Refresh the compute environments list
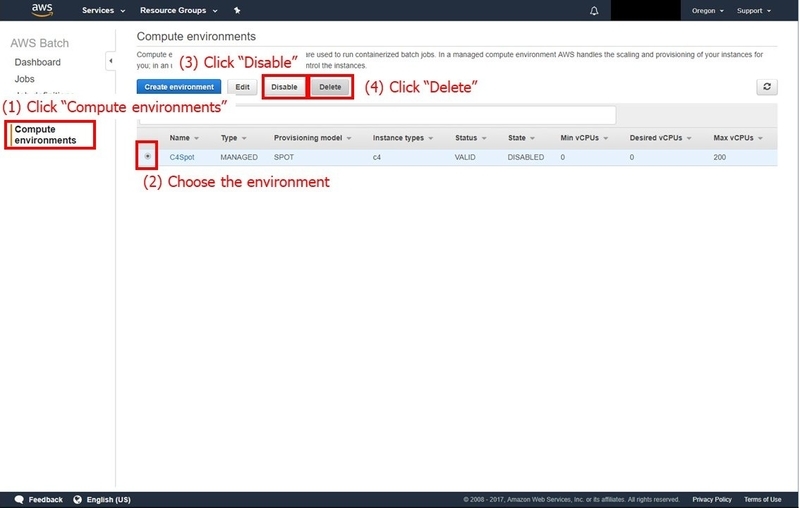Image resolution: width=800 pixels, height=508 pixels. coord(767,87)
